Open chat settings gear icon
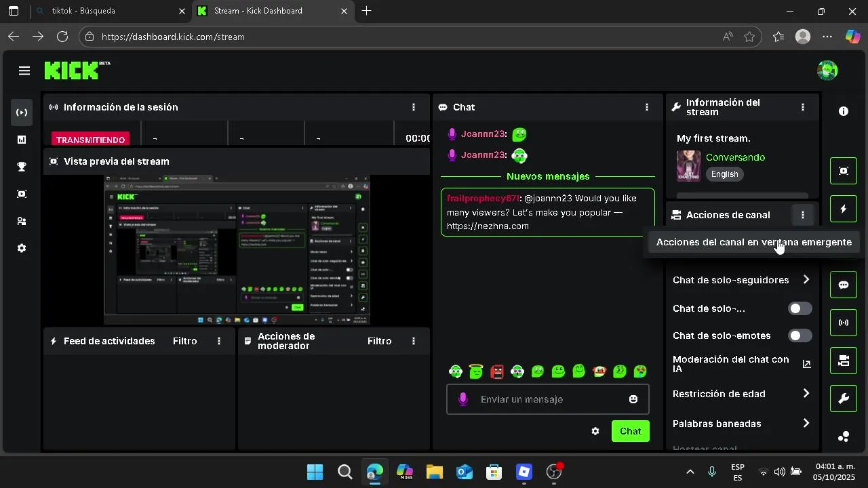868x488 pixels. [595, 431]
